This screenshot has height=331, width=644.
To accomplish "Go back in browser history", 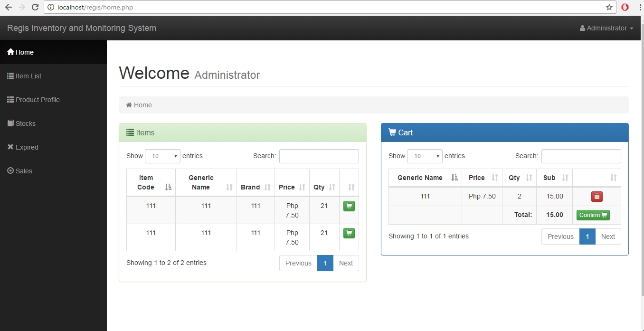I will click(8, 7).
